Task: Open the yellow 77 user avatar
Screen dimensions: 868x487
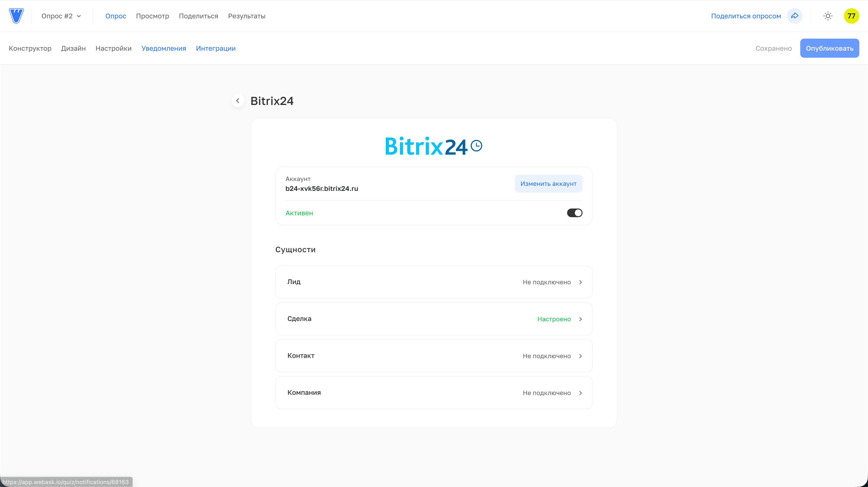Action: 851,16
